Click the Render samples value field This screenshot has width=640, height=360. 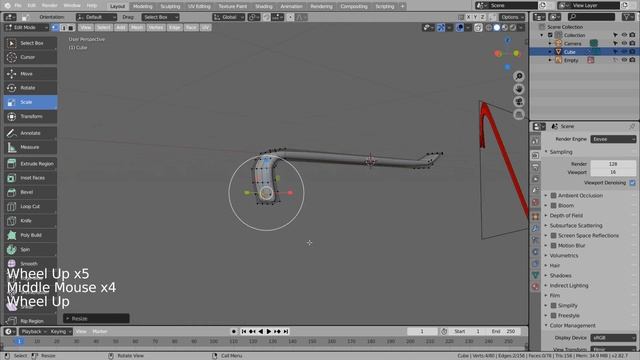613,164
